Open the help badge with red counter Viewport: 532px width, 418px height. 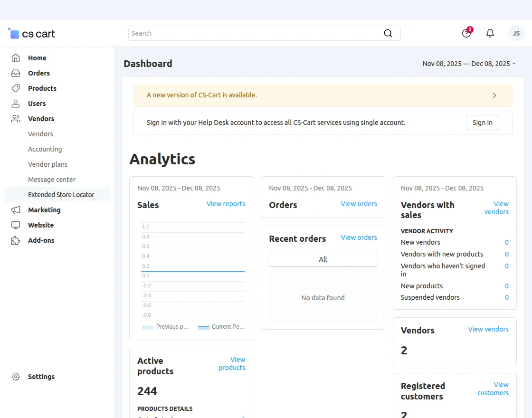(x=466, y=33)
